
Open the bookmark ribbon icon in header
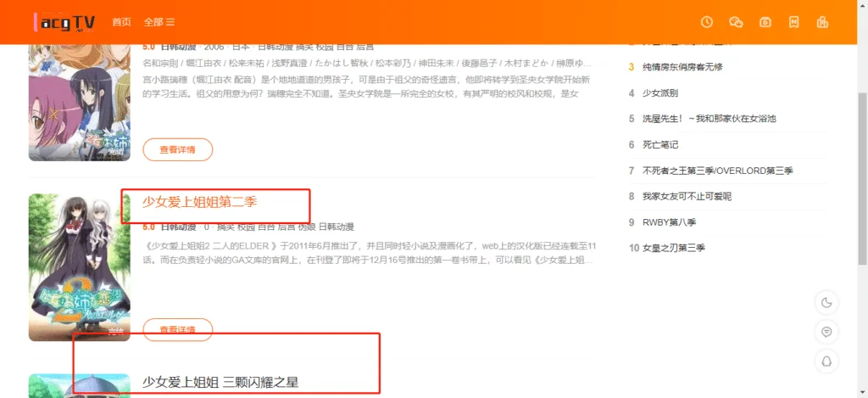pos(793,22)
